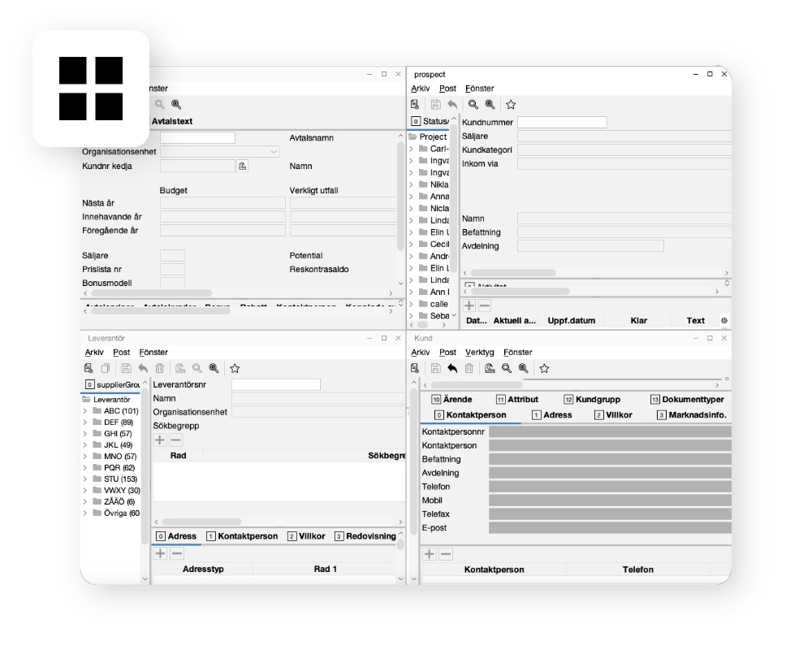812x650 pixels.
Task: Click the preview icon in Leverantör toolbar
Action: point(179,369)
